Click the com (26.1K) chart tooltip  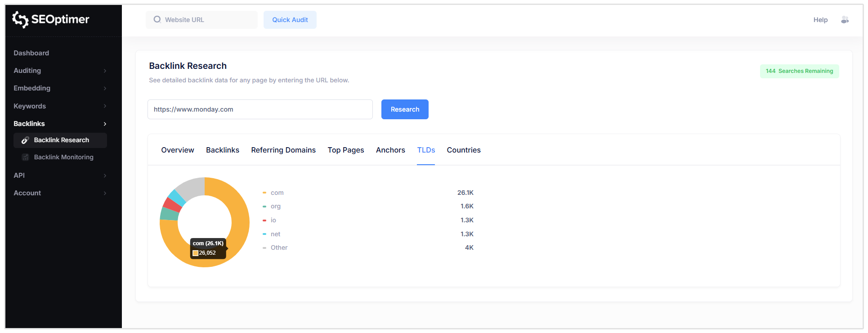point(208,248)
